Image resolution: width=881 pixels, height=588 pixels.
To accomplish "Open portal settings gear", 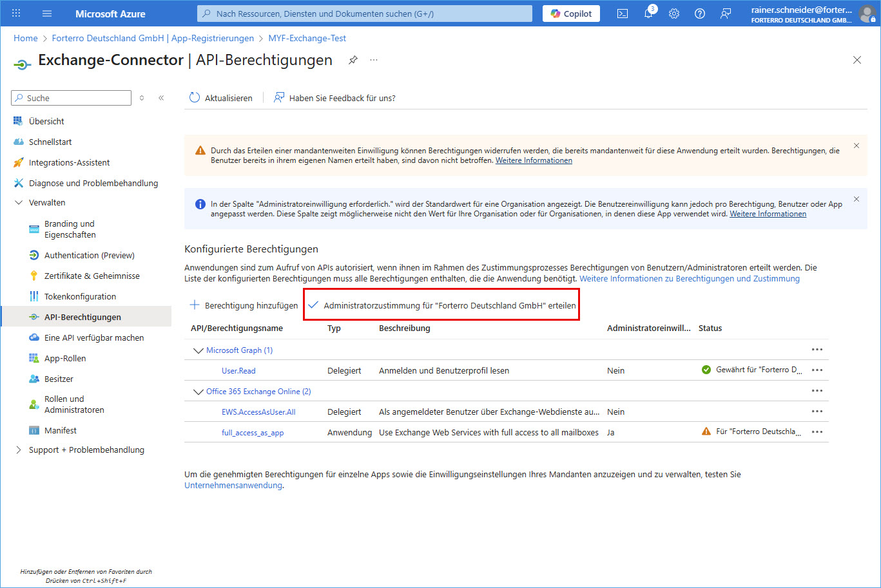I will point(674,14).
